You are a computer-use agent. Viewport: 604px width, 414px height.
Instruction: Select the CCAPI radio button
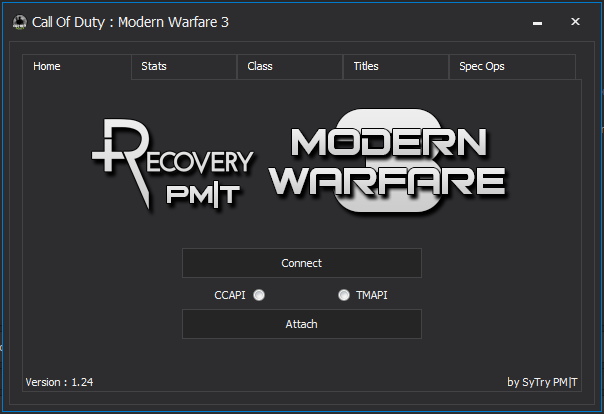259,295
